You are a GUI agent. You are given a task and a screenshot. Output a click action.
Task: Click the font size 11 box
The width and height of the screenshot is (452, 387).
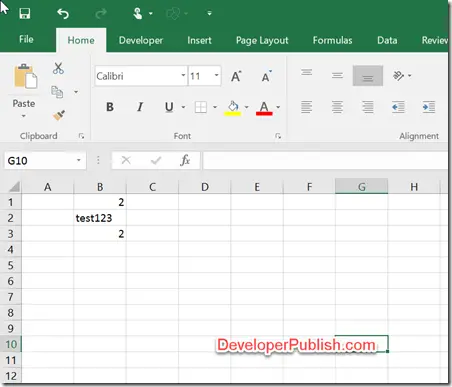201,76
